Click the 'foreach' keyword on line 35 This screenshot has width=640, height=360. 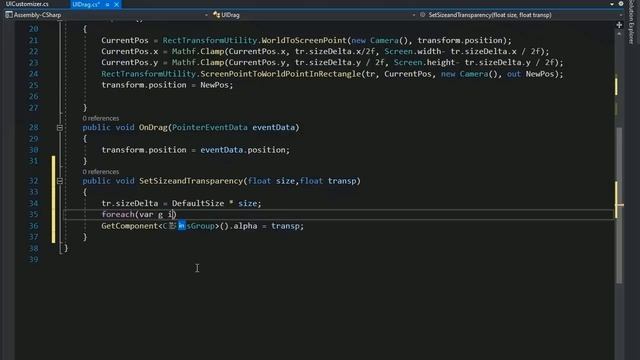tap(118, 214)
